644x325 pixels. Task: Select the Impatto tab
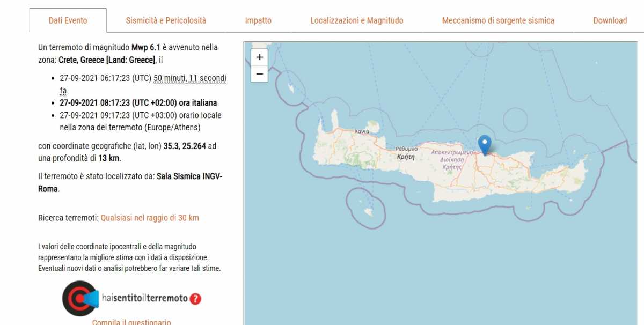point(258,20)
